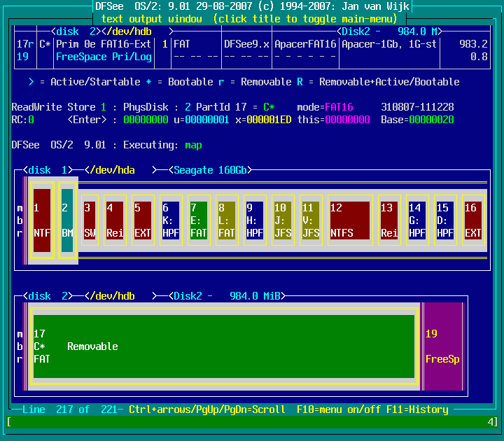Click partition 10 J: JFS block

[282, 220]
